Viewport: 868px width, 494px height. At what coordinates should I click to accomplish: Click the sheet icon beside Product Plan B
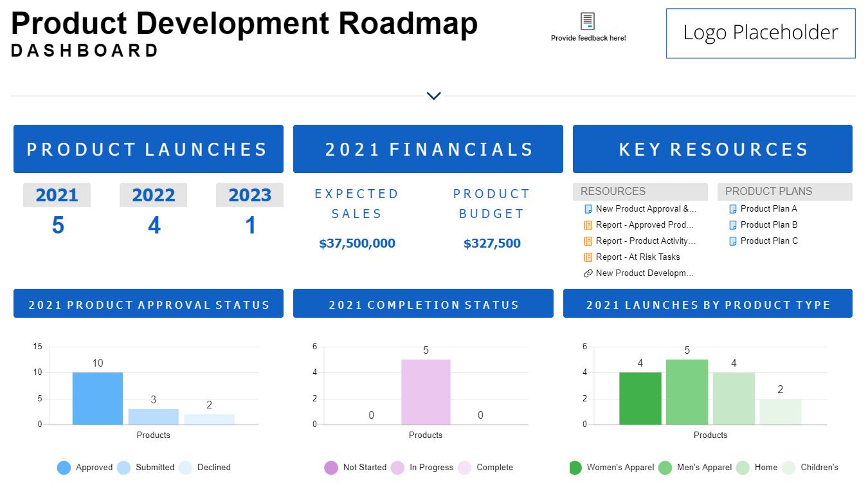(x=732, y=225)
